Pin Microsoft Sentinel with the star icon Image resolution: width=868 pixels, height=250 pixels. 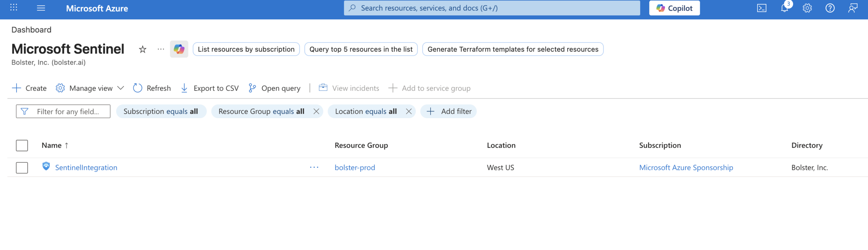pyautogui.click(x=142, y=50)
